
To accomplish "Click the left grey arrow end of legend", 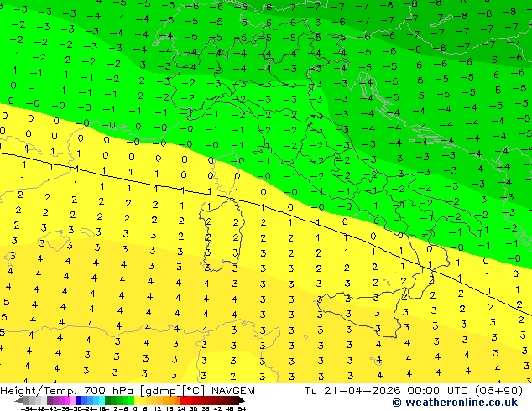I will [x=18, y=401].
